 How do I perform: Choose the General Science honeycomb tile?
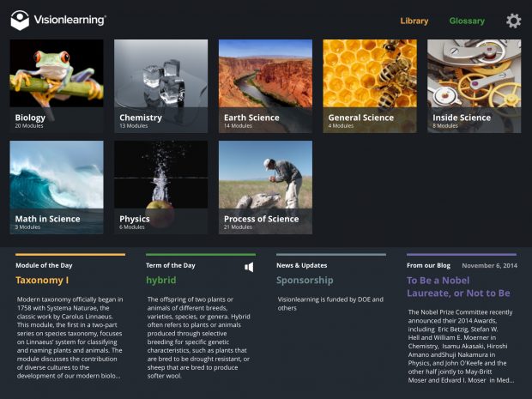(370, 86)
